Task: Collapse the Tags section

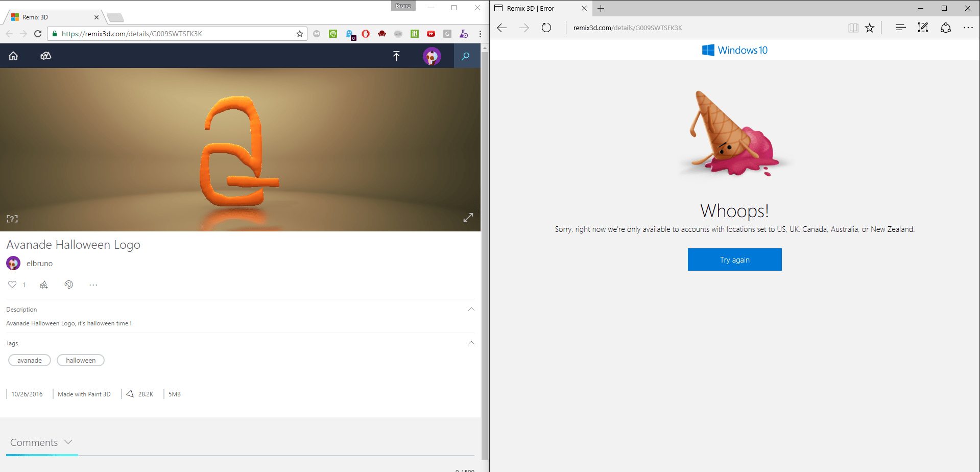Action: click(471, 343)
